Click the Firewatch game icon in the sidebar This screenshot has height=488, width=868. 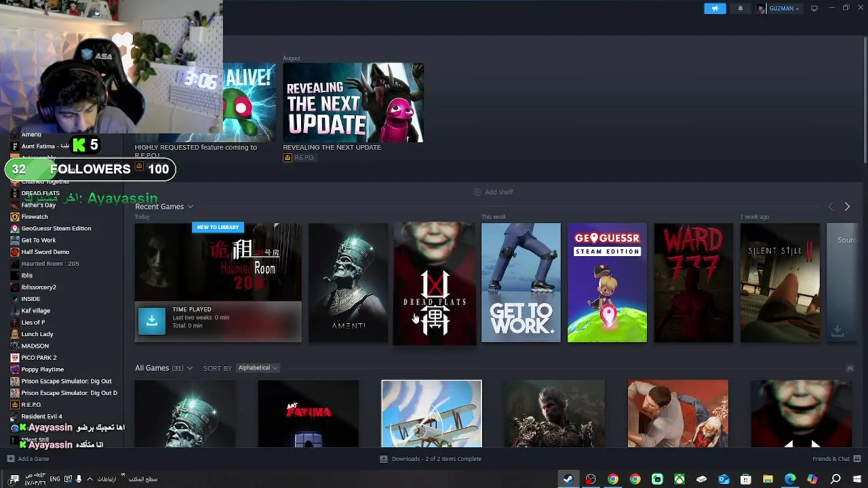point(15,217)
